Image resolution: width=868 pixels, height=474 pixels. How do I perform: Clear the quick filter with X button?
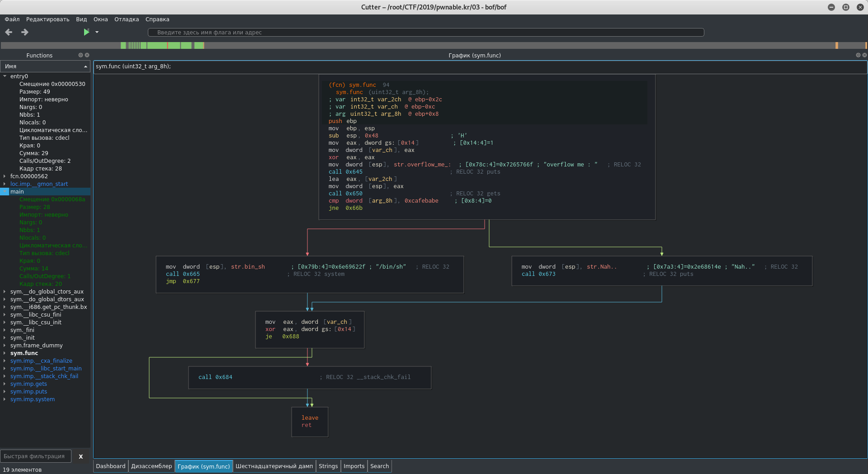81,456
